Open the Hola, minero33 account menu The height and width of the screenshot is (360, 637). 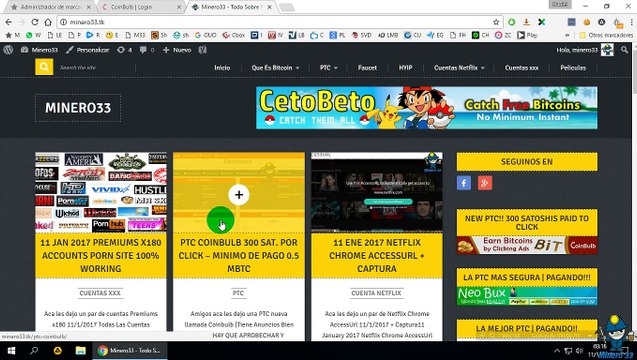coord(585,50)
